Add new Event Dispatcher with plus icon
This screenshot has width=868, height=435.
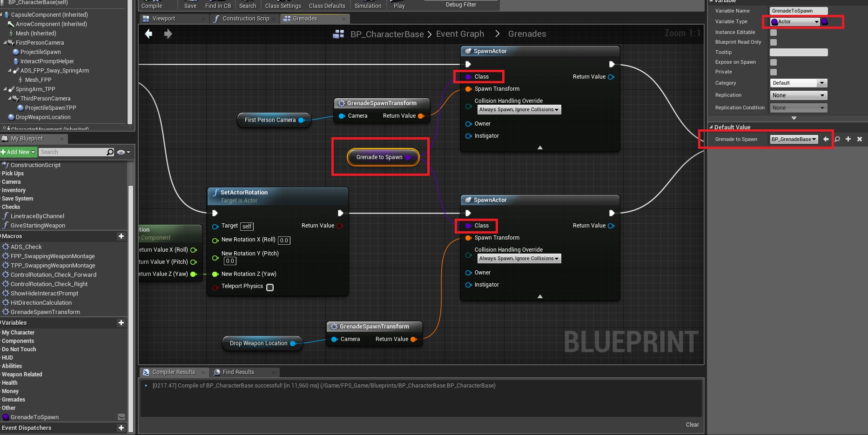tap(121, 428)
